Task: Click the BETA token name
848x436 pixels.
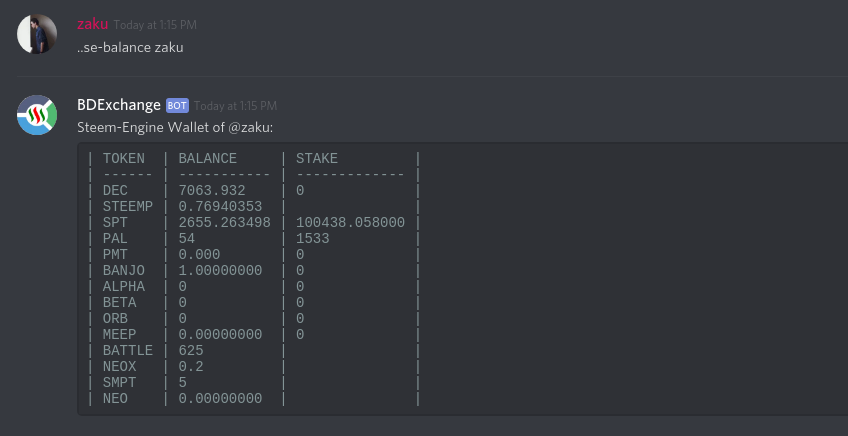Action: [120, 302]
